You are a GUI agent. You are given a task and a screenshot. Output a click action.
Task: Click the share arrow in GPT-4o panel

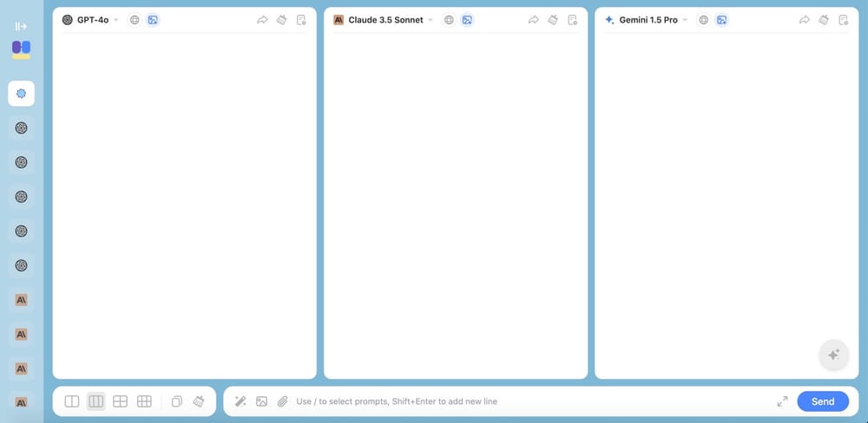(262, 20)
